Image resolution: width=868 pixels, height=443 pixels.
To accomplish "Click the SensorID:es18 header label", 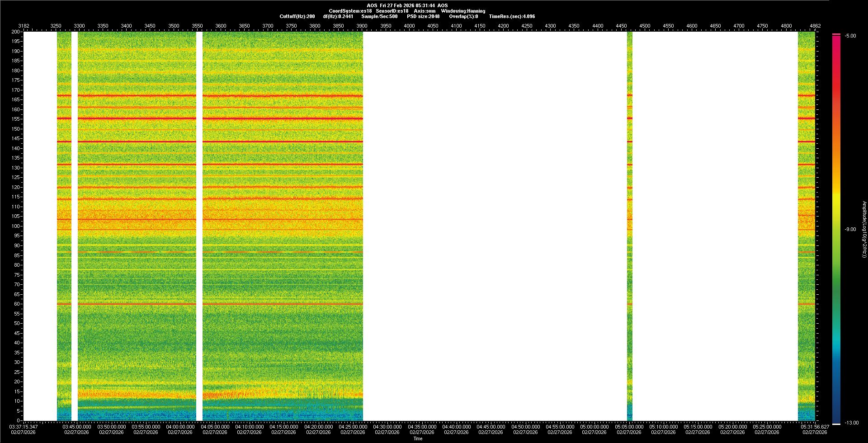I will (x=392, y=11).
